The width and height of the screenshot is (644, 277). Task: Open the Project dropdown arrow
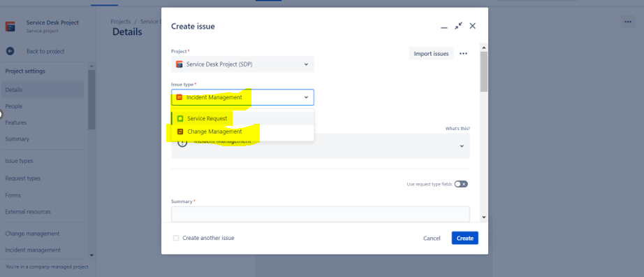[x=306, y=64]
